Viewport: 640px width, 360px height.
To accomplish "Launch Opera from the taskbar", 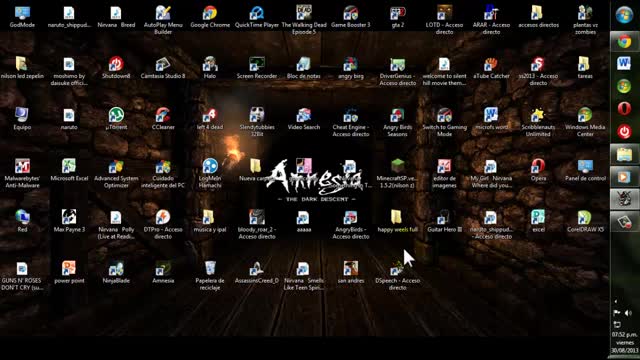I will click(x=624, y=109).
